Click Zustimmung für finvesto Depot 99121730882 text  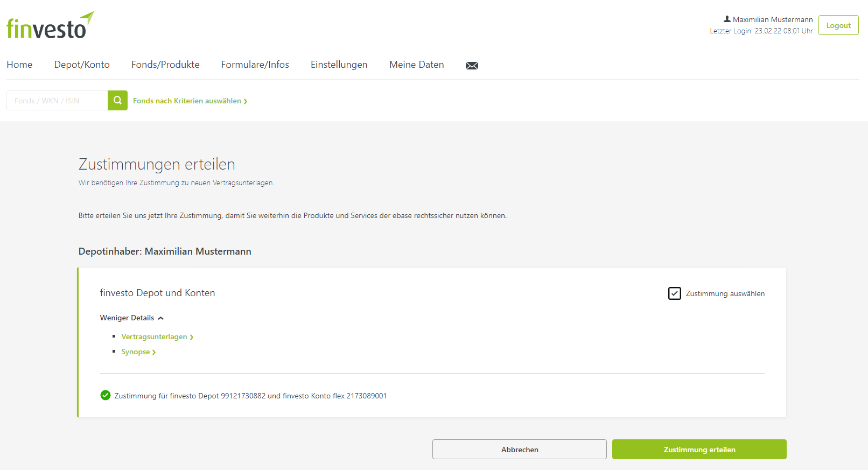click(x=250, y=396)
